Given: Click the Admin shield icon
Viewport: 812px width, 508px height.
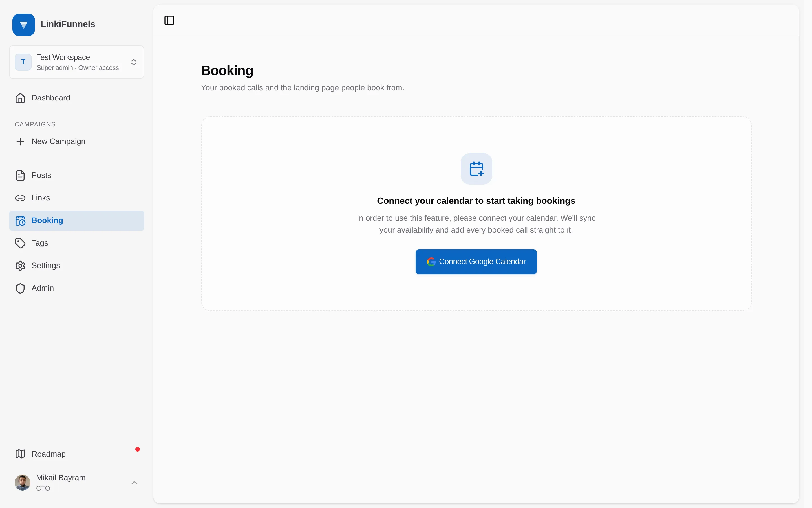Looking at the screenshot, I should (20, 288).
